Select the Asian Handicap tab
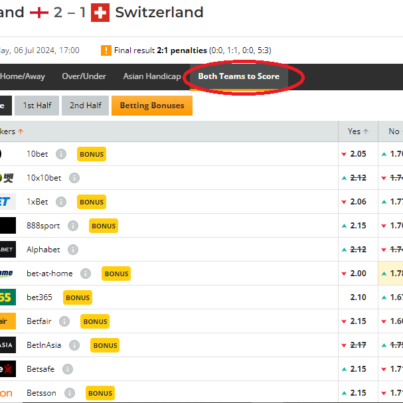Viewport: 403px width, 403px height. pos(152,76)
